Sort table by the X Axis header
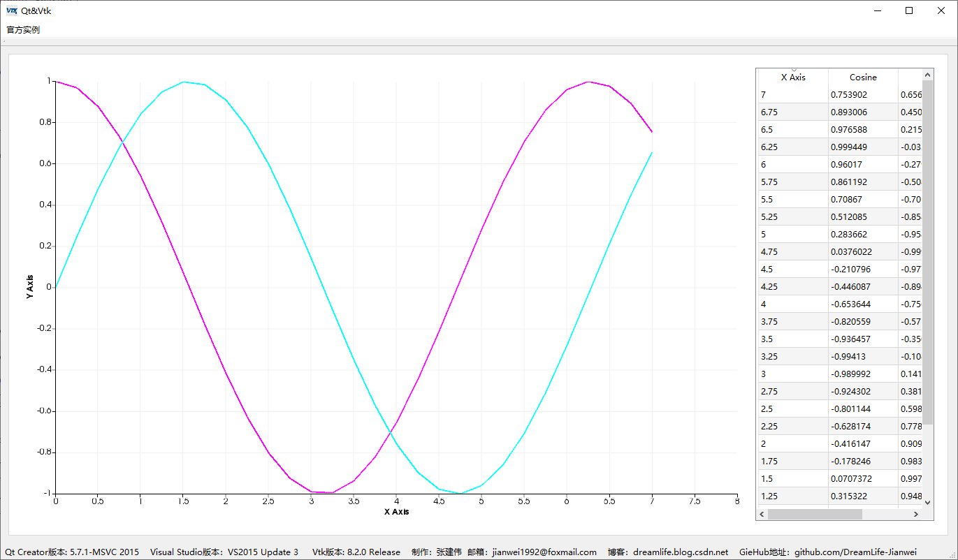 793,77
